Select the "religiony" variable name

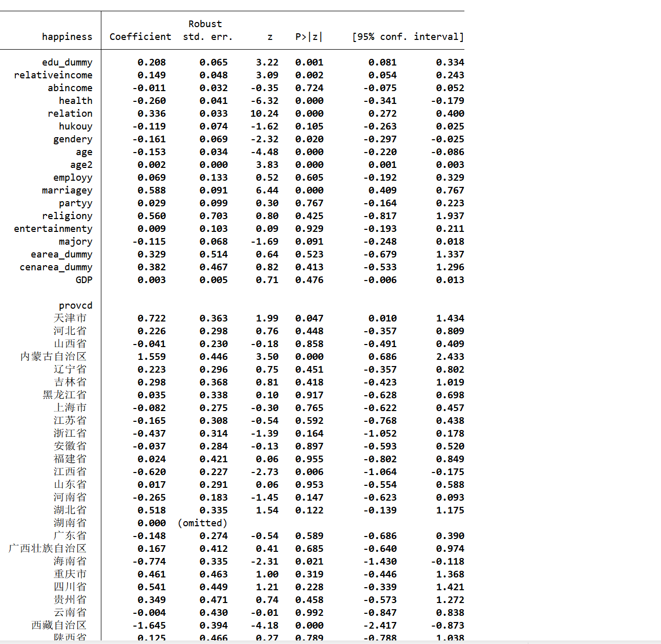click(67, 216)
